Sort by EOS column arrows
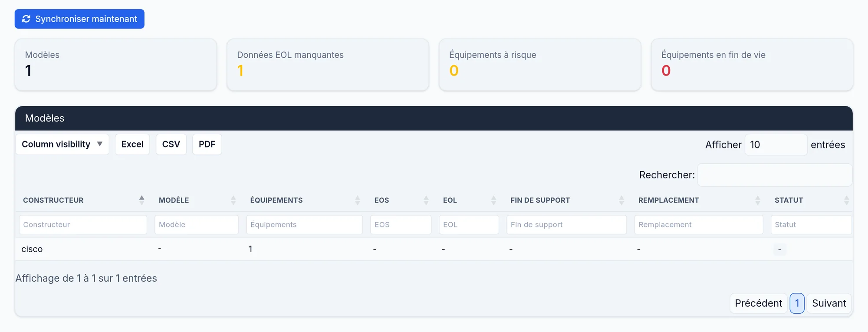Image resolution: width=868 pixels, height=332 pixels. (x=426, y=200)
